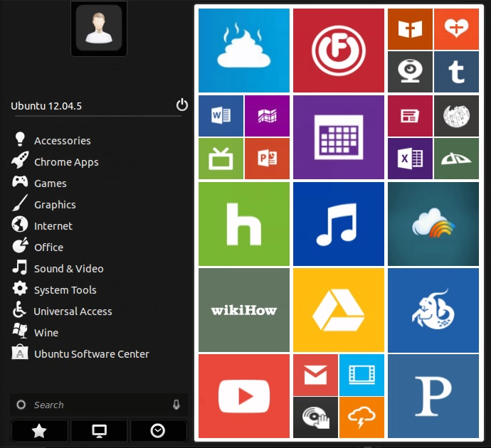Launch the Tumblr tile
Viewport: 491px width, 448px height.
click(x=456, y=72)
